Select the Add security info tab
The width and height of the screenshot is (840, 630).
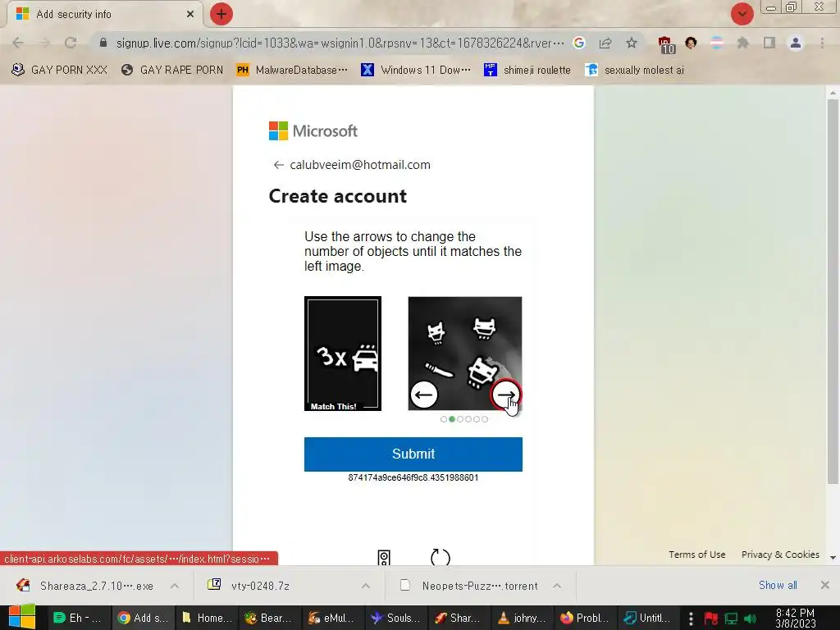[x=104, y=15]
